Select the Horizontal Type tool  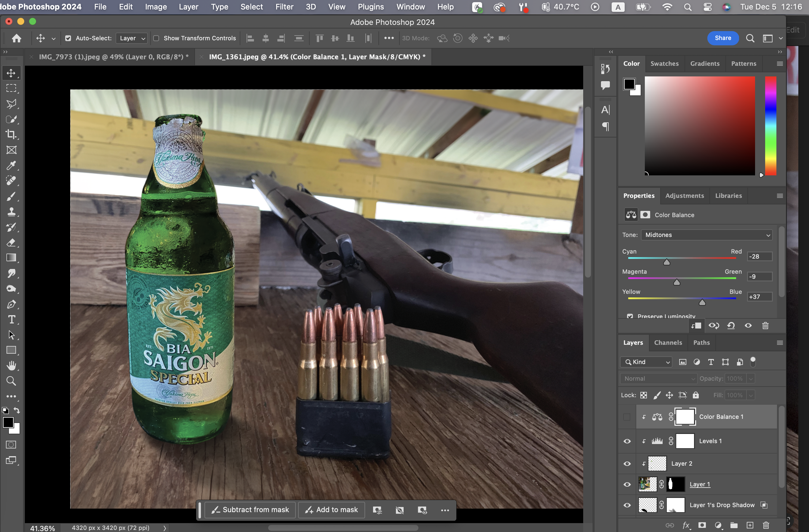(x=11, y=320)
